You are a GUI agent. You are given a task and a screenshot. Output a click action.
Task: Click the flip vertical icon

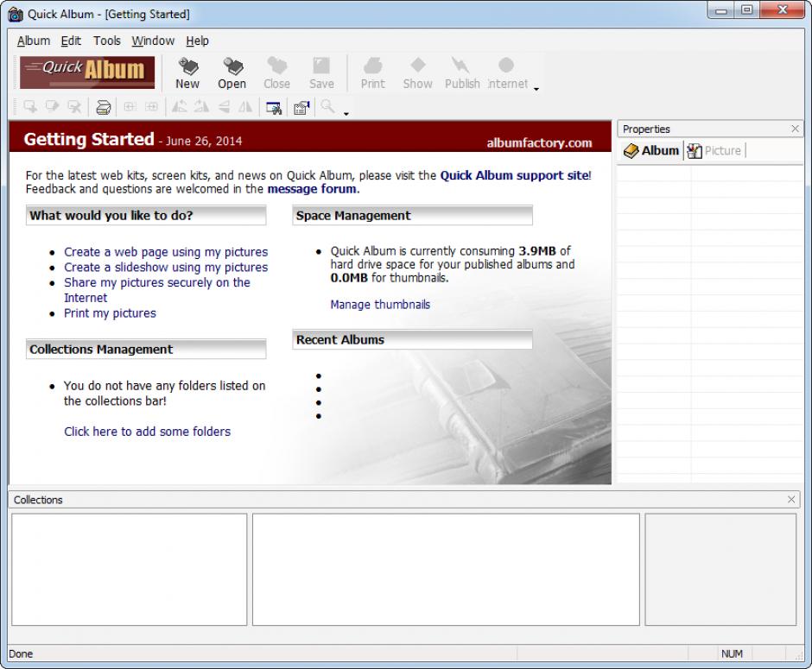pyautogui.click(x=224, y=106)
